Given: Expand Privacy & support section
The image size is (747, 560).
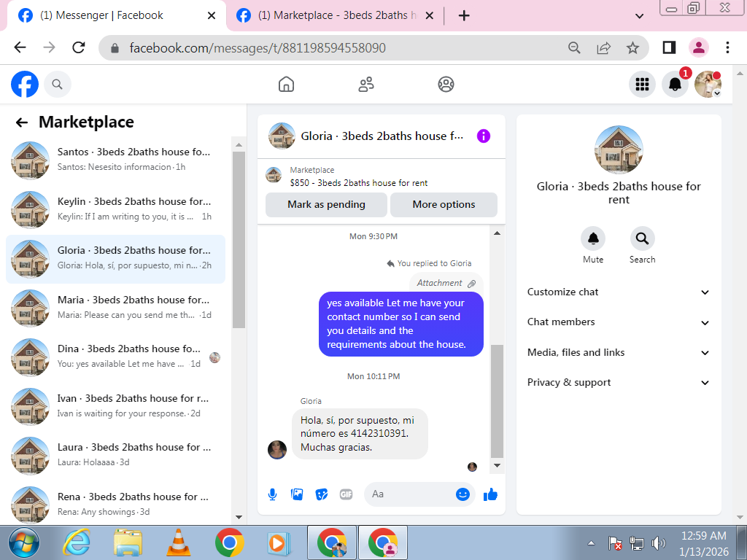Looking at the screenshot, I should tap(619, 383).
